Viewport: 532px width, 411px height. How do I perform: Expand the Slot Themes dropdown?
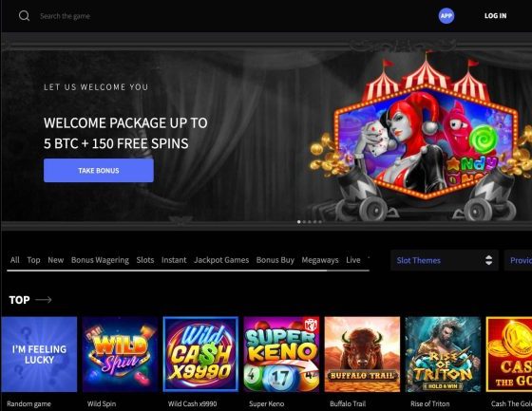pyautogui.click(x=445, y=260)
